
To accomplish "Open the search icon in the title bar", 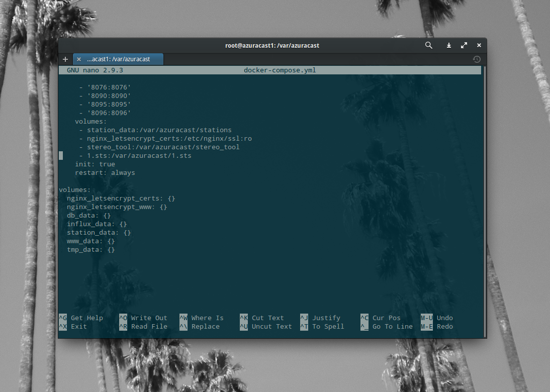I will (x=428, y=45).
